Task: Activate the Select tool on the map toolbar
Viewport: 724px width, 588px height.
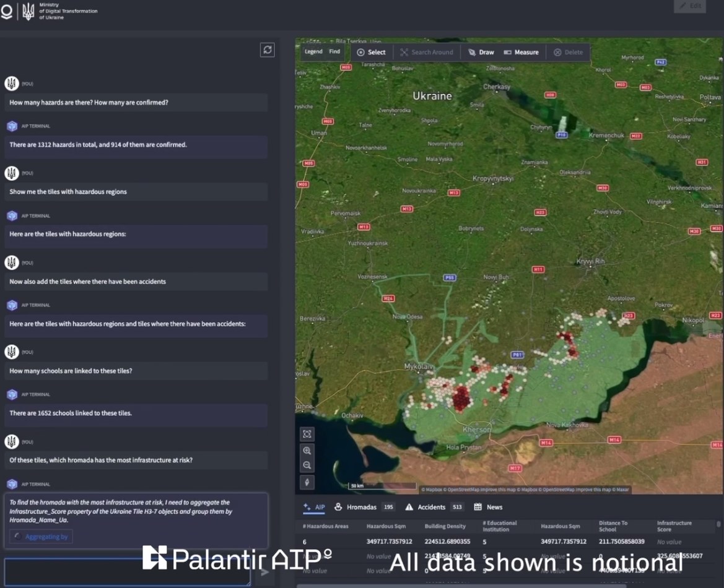Action: (x=371, y=52)
